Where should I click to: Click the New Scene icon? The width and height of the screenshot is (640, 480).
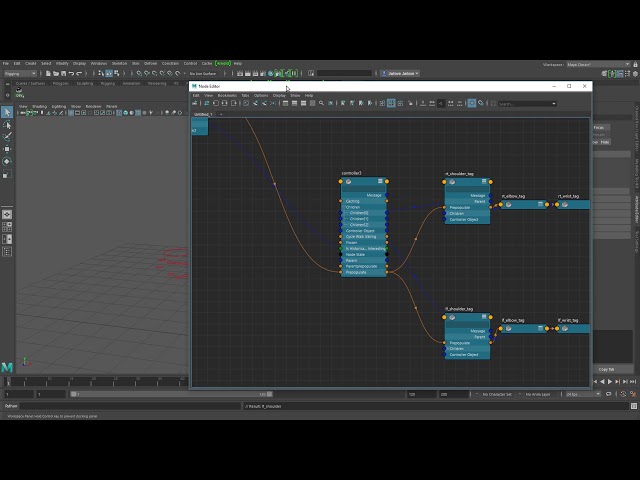(x=48, y=73)
